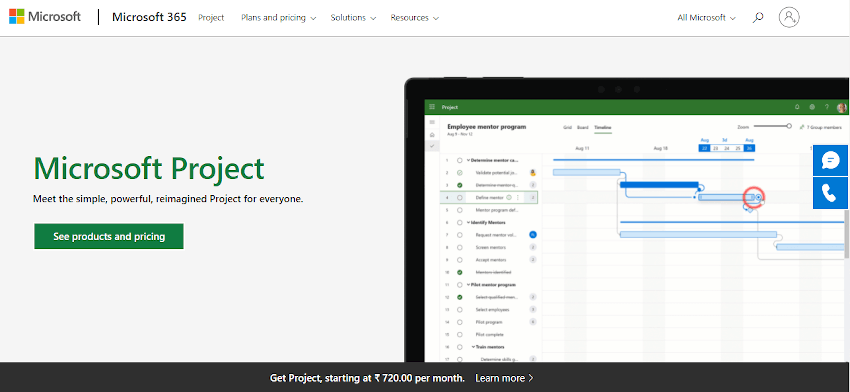Image resolution: width=850 pixels, height=392 pixels.
Task: Select the Request mentor vol Gantt bar
Action: tap(698, 235)
